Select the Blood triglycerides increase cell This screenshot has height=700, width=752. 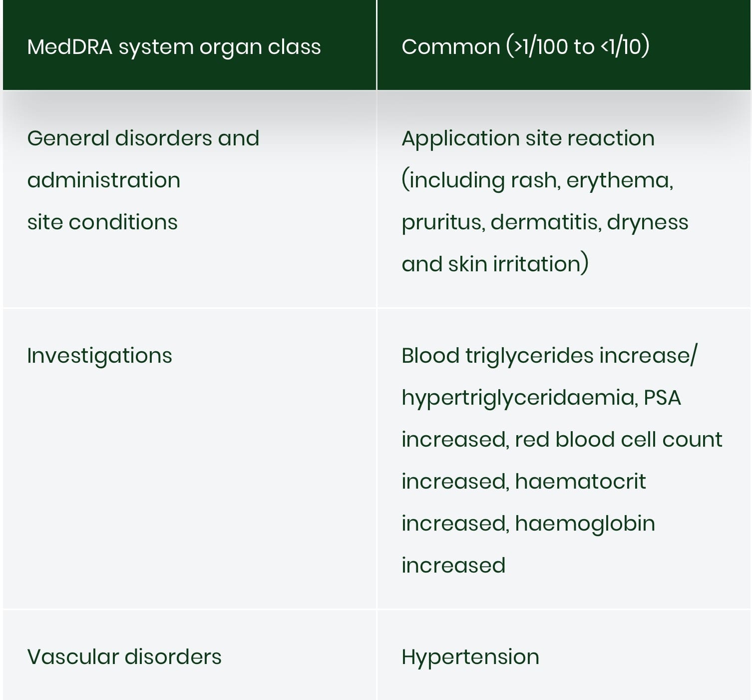[564, 459]
